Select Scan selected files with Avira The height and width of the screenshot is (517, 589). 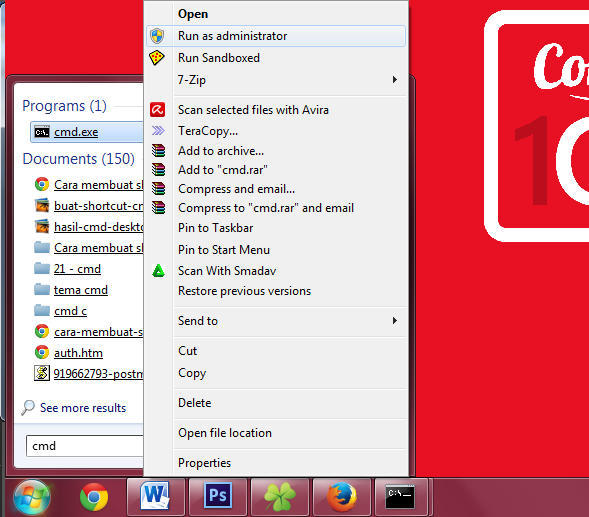(x=276, y=110)
